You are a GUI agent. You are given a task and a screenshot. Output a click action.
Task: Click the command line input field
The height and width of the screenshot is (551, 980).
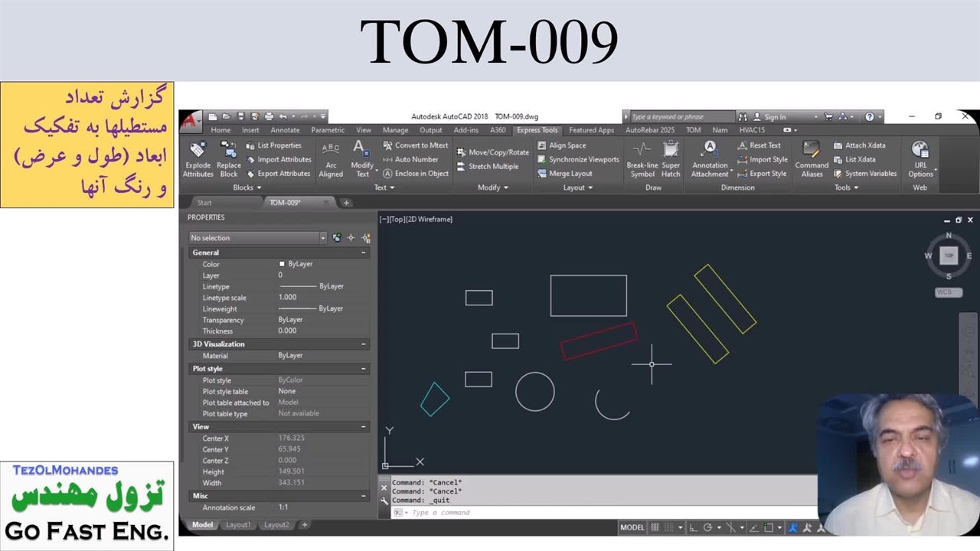(x=597, y=512)
